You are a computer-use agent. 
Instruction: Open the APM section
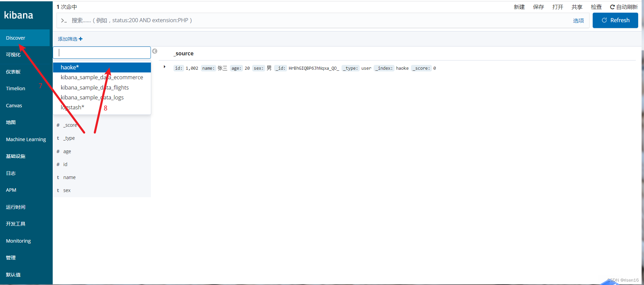[x=11, y=190]
